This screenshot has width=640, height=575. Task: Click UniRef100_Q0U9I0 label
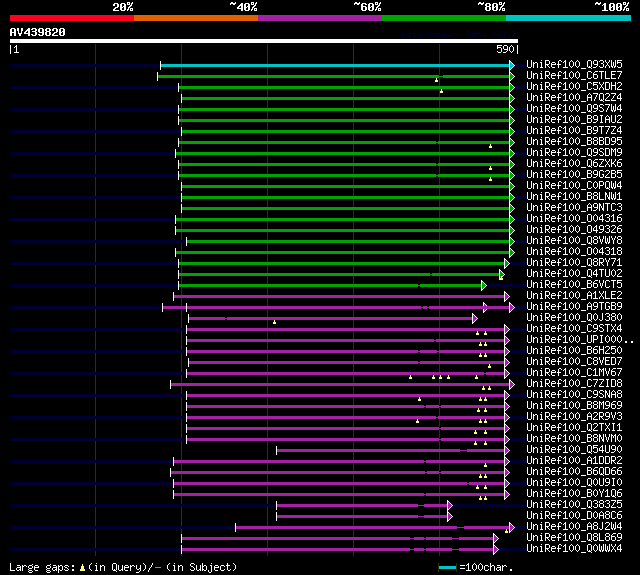click(x=574, y=483)
